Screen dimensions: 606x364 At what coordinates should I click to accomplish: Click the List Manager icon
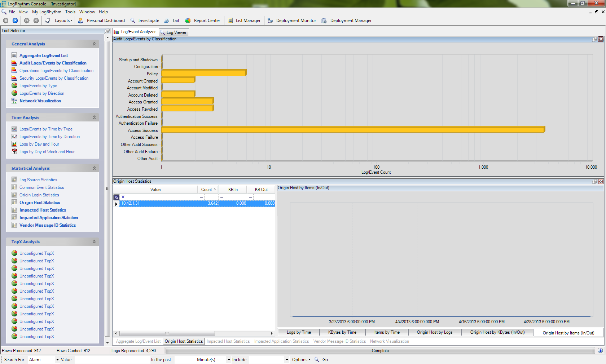[230, 21]
